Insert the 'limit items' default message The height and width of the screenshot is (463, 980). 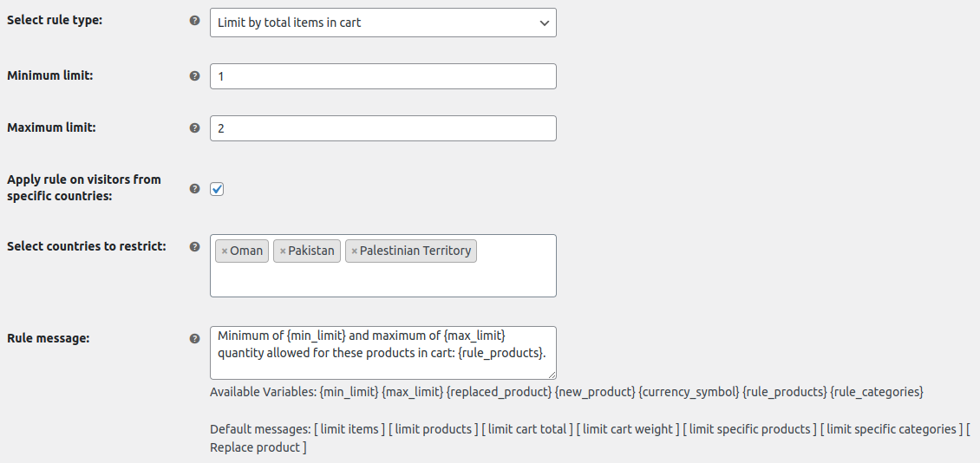pos(350,429)
